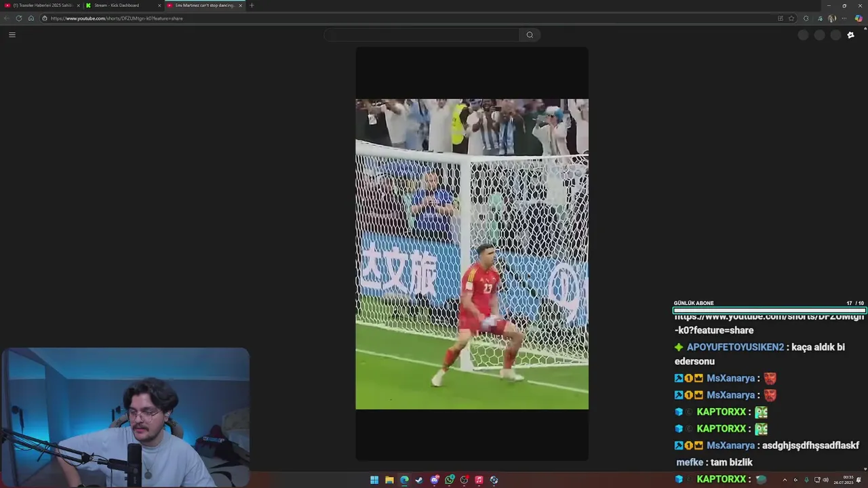Open browser Settings and more menu
868x488 pixels.
pos(845,18)
